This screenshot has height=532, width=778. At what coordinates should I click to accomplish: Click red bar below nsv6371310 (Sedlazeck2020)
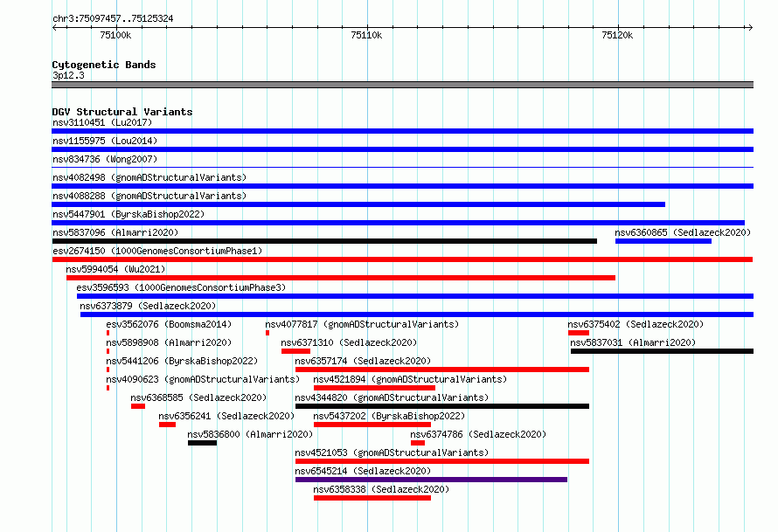295,351
